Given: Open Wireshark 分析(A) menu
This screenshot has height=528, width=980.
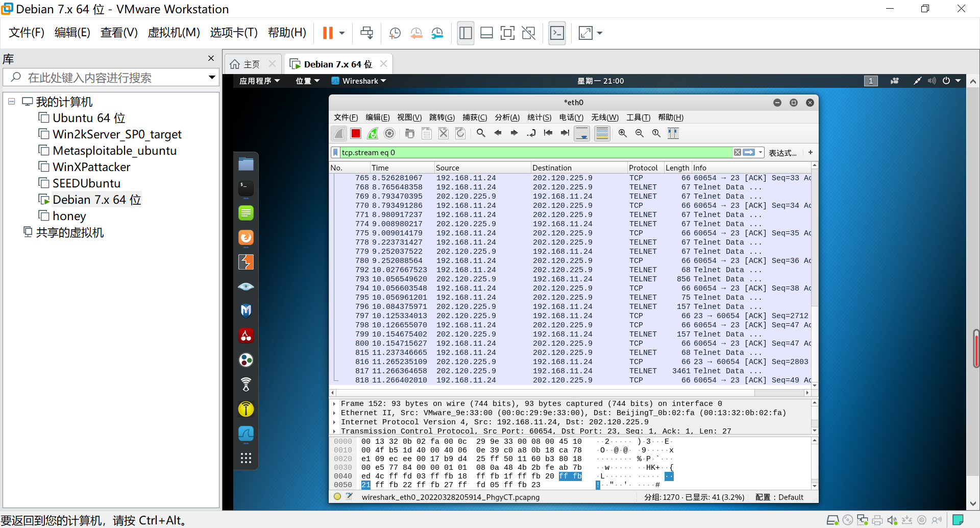Looking at the screenshot, I should (x=507, y=117).
